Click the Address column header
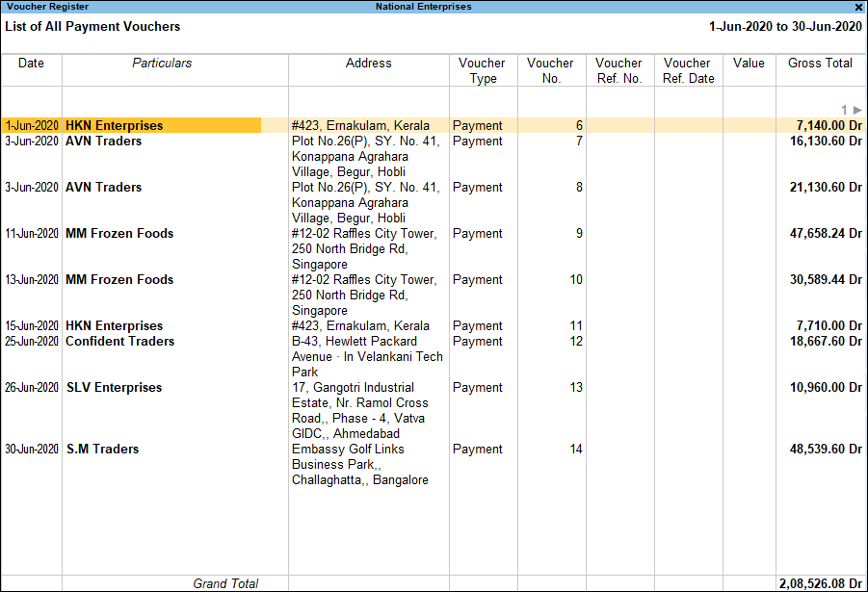Image resolution: width=868 pixels, height=592 pixels. [x=368, y=63]
